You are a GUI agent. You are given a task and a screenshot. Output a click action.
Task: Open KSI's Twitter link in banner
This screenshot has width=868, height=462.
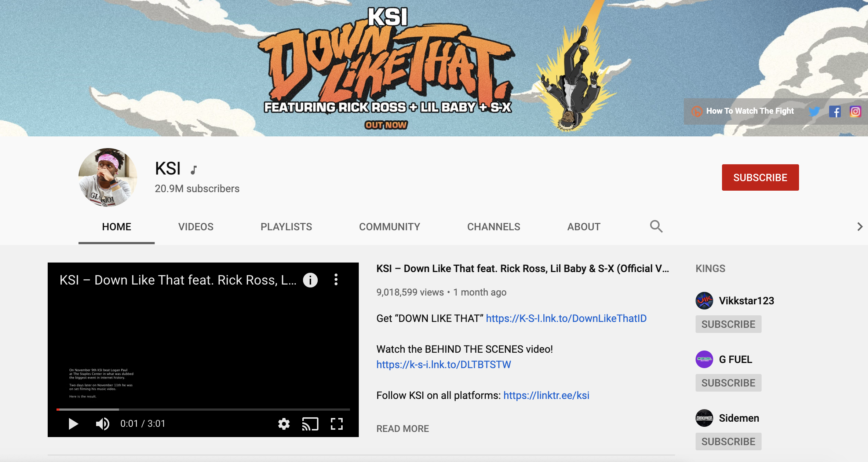coord(814,111)
